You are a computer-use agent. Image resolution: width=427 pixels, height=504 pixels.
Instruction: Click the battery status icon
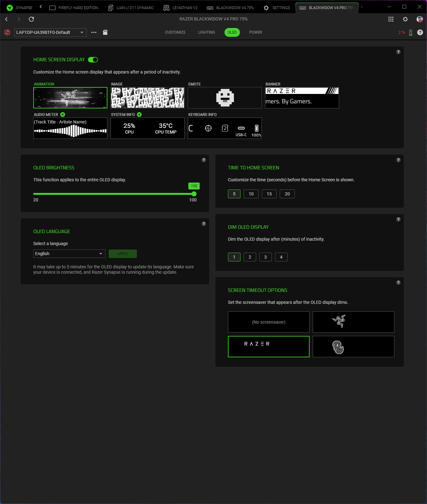pos(411,32)
